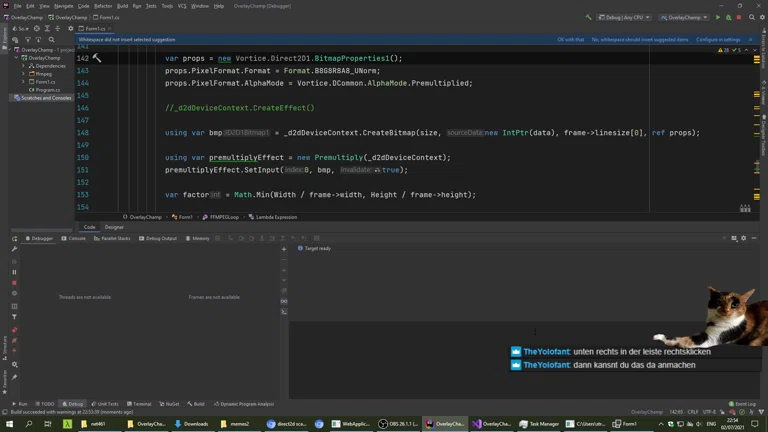Open the TODO tool window button
The image size is (768, 432).
(45, 404)
